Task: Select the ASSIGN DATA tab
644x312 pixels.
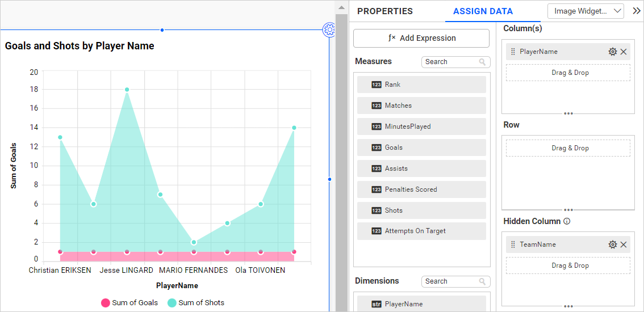Action: point(483,11)
